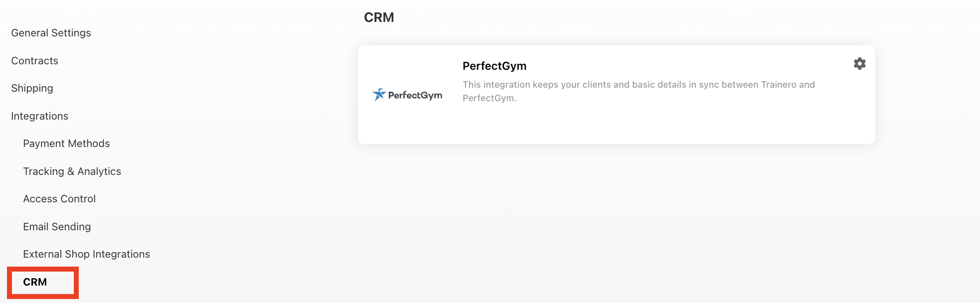The height and width of the screenshot is (303, 980).
Task: Go to Contracts settings
Action: (34, 61)
